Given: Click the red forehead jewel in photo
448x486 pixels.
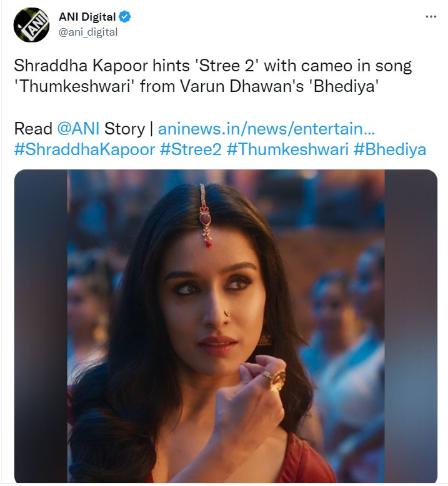Looking at the screenshot, I should tap(204, 219).
